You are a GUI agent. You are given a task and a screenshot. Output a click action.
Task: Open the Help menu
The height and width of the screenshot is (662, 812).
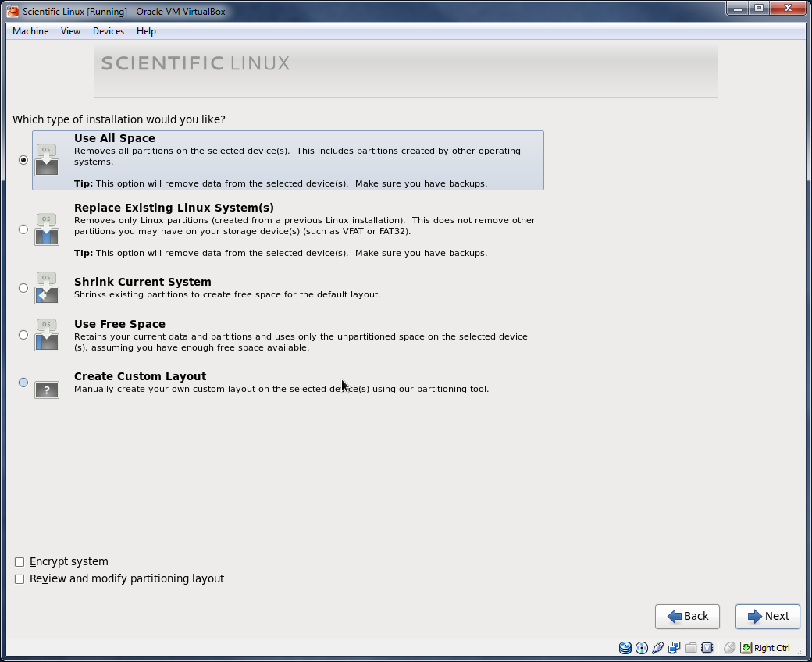146,31
